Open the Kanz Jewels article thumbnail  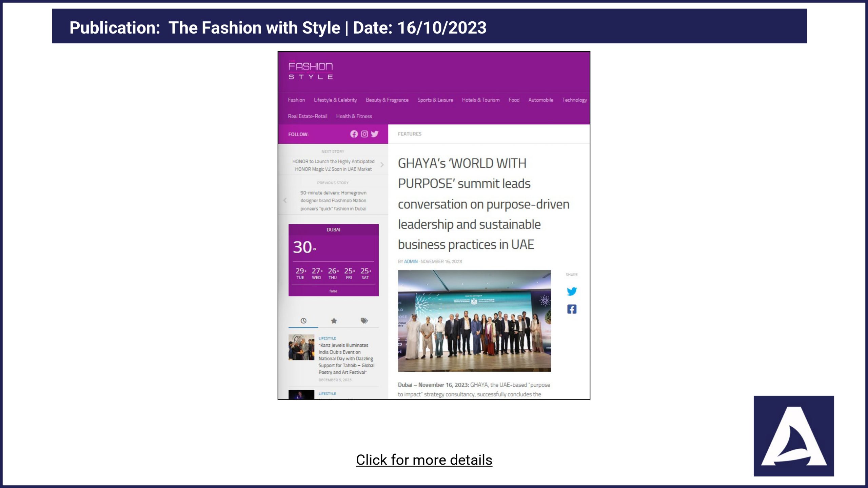click(x=301, y=347)
